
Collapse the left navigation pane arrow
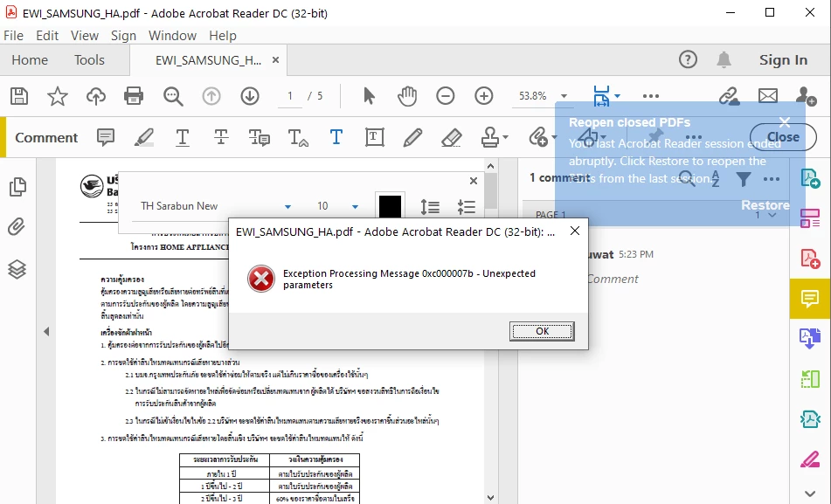point(46,331)
